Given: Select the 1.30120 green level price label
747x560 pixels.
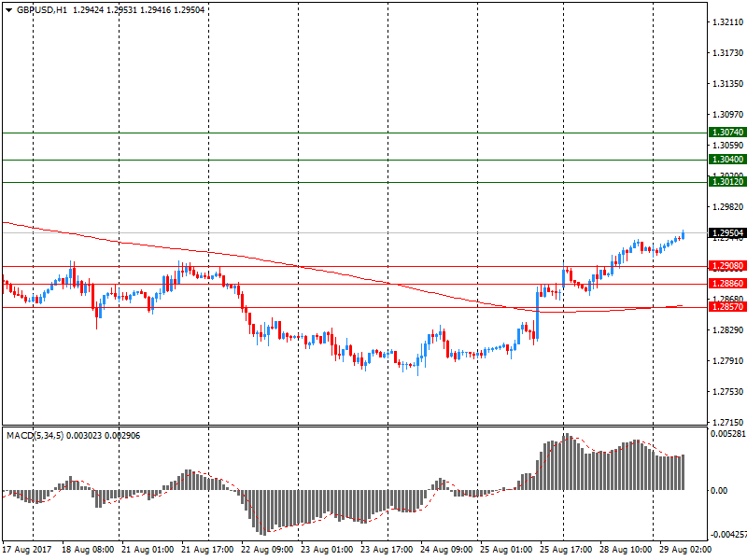Looking at the screenshot, I should (x=727, y=182).
